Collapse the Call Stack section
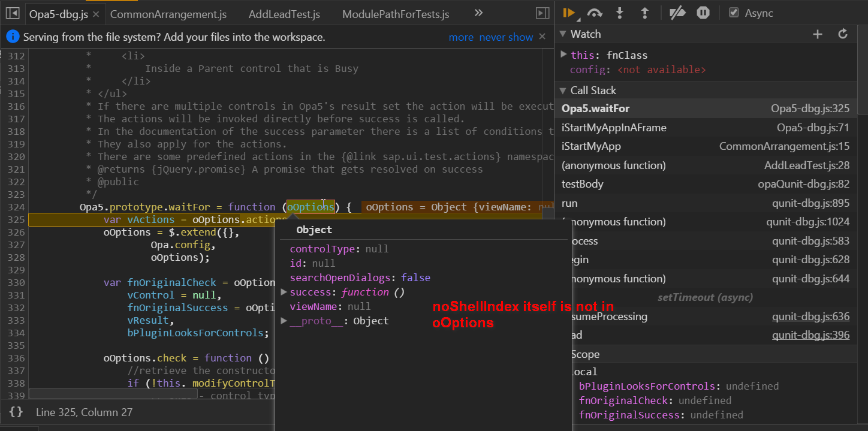868x431 pixels. point(563,91)
